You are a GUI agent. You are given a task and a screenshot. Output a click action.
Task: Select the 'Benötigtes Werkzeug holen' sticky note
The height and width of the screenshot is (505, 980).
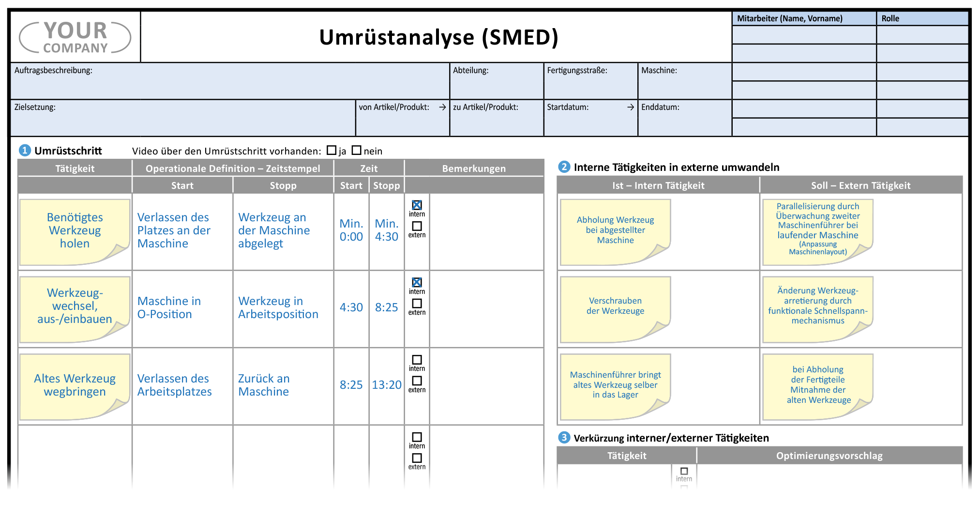(x=75, y=232)
